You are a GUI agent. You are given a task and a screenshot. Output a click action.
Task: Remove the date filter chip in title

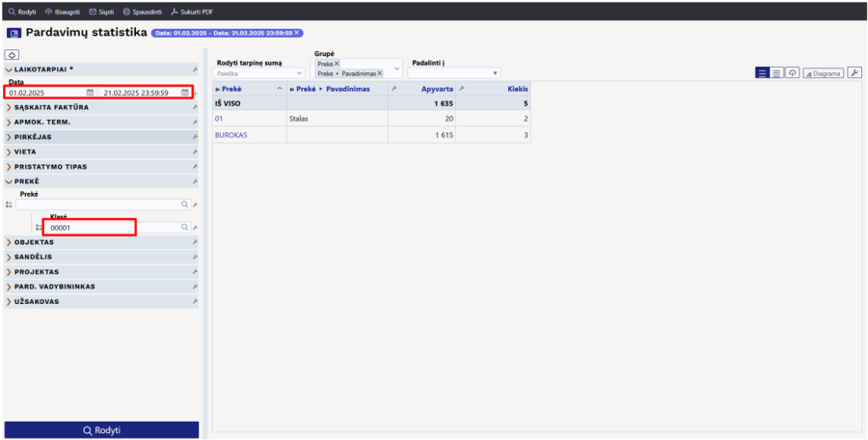[x=297, y=33]
